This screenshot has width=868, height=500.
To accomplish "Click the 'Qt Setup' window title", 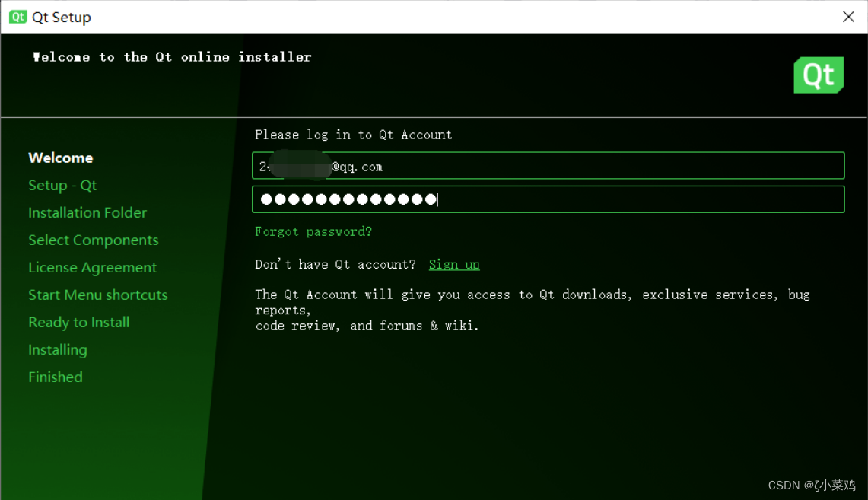I will tap(62, 18).
